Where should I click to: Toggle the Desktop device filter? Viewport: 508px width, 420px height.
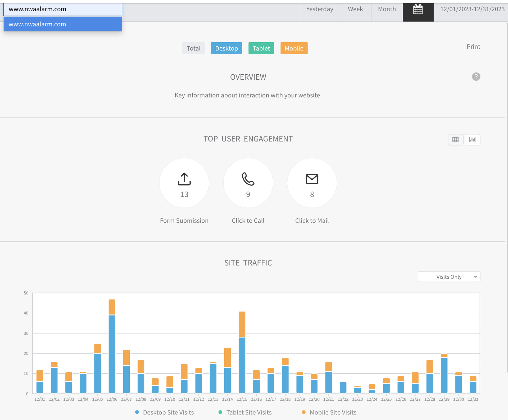click(226, 48)
